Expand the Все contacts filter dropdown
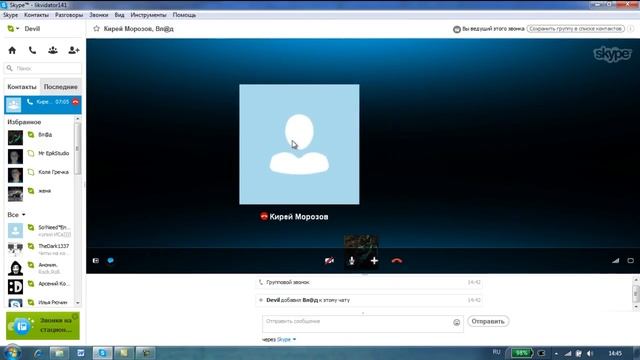The image size is (640, 360). [23, 215]
